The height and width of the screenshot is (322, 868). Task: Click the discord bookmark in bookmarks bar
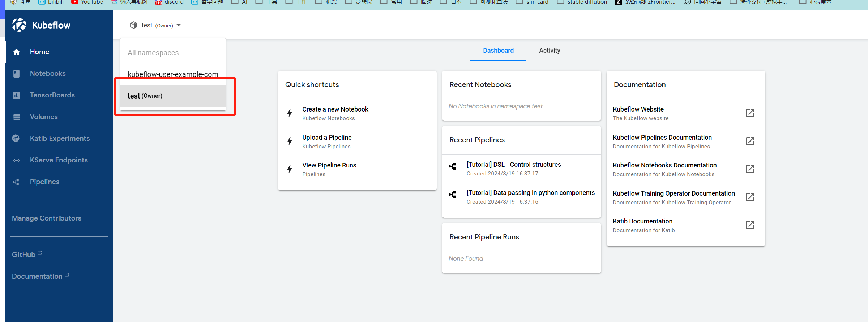pyautogui.click(x=169, y=2)
